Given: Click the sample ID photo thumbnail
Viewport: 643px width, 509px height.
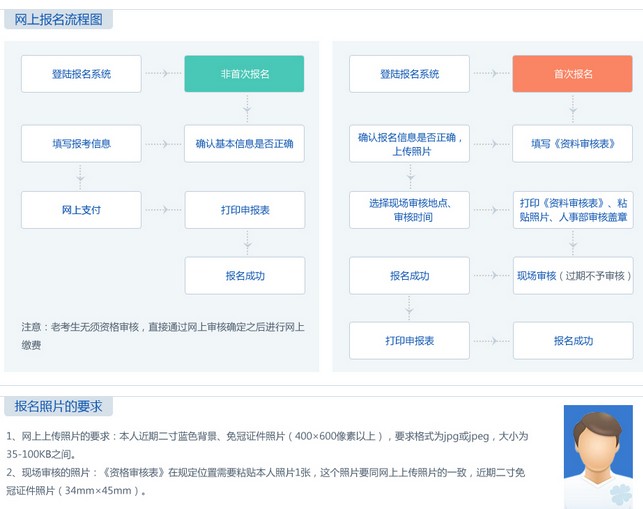Looking at the screenshot, I should pos(597,456).
